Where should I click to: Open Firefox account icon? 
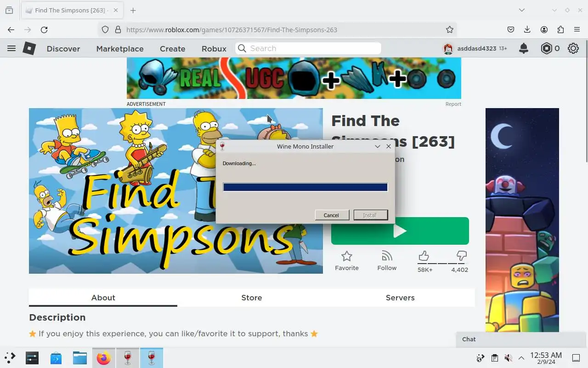coord(544,29)
